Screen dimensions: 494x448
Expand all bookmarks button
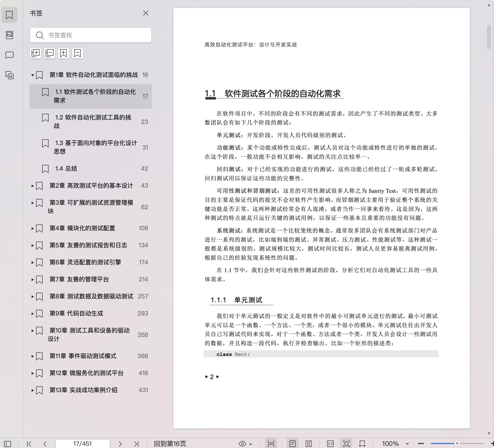(x=36, y=53)
